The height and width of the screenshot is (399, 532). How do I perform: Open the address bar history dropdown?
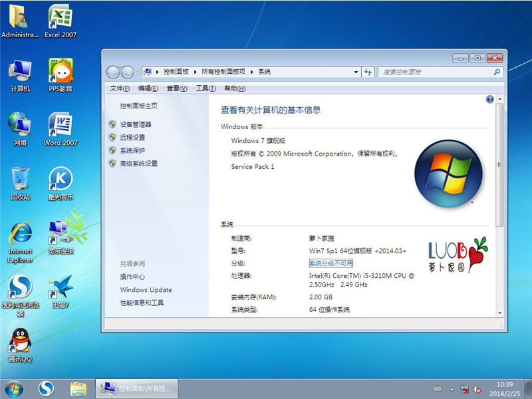click(x=356, y=72)
